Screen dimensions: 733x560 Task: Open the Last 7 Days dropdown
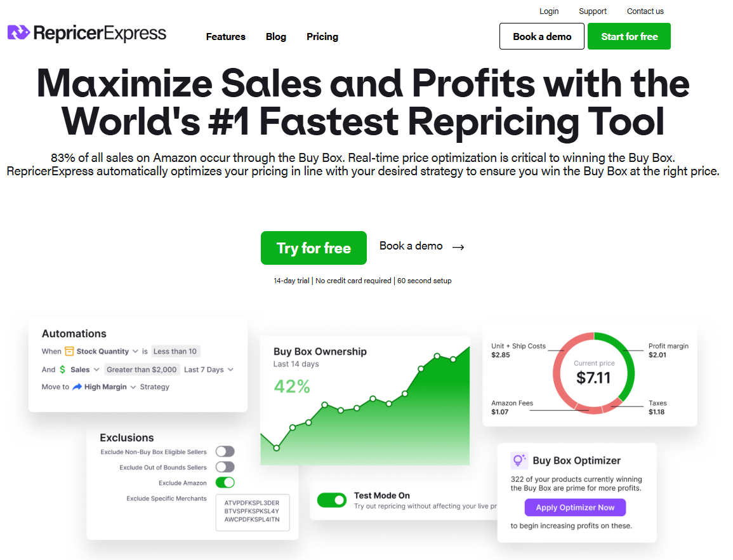click(209, 370)
